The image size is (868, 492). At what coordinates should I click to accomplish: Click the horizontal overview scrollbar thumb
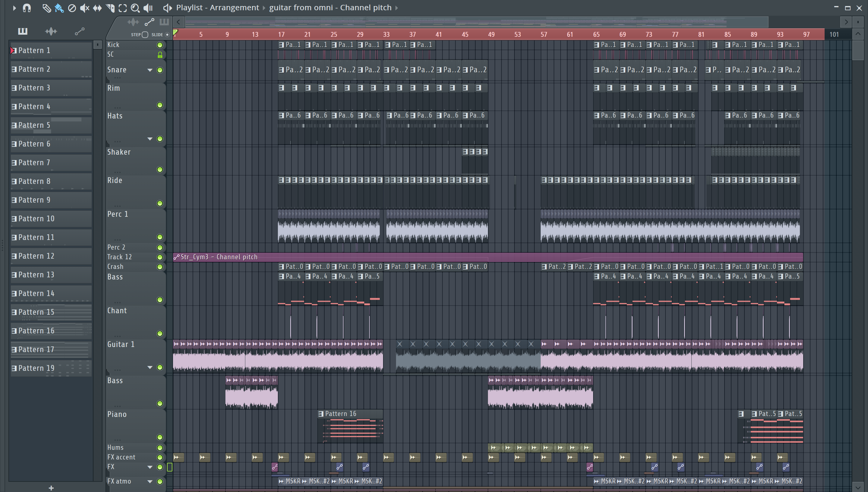point(476,22)
